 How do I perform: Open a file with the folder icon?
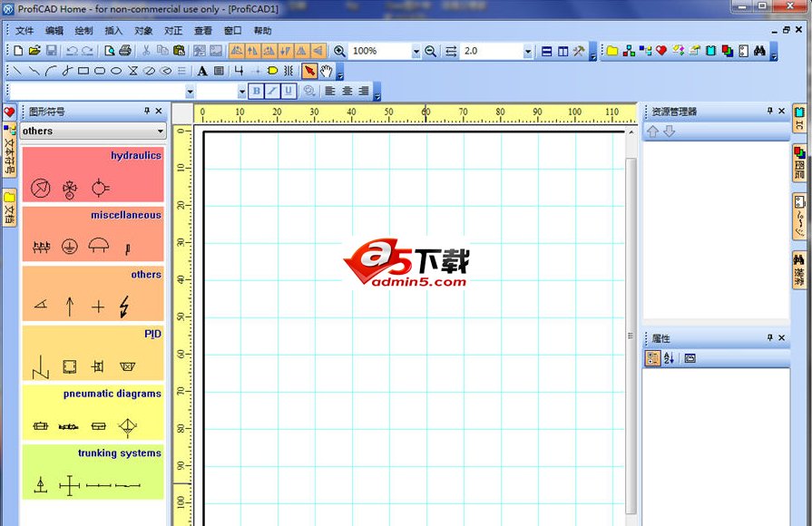[34, 51]
